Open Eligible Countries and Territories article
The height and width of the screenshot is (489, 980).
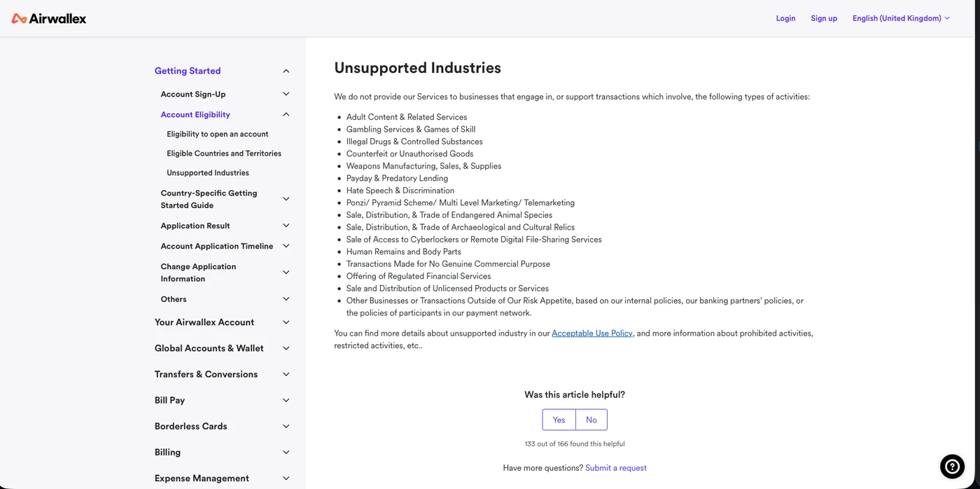coord(224,153)
